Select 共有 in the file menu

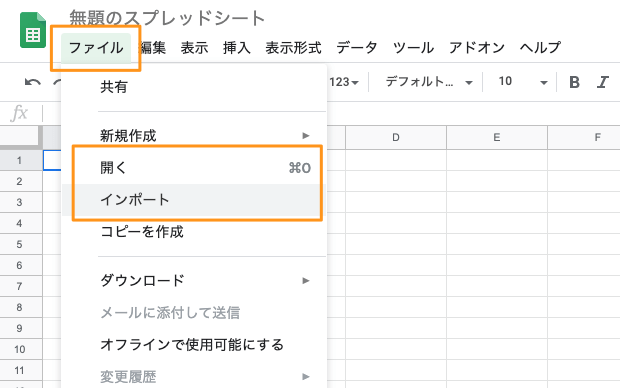194,87
